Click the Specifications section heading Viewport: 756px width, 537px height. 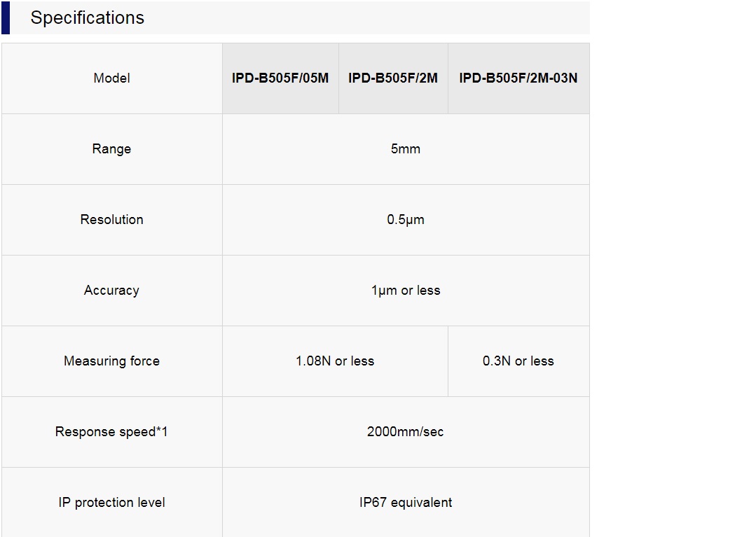pyautogui.click(x=88, y=18)
